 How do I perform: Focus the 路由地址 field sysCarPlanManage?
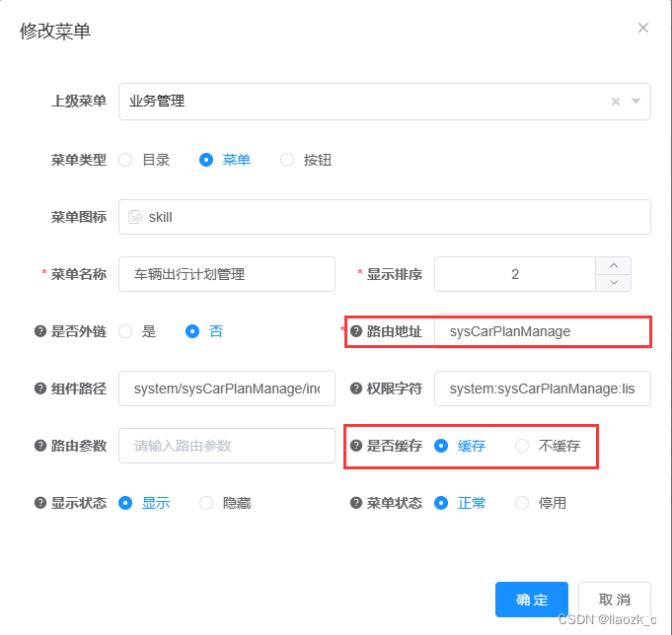pyautogui.click(x=543, y=331)
